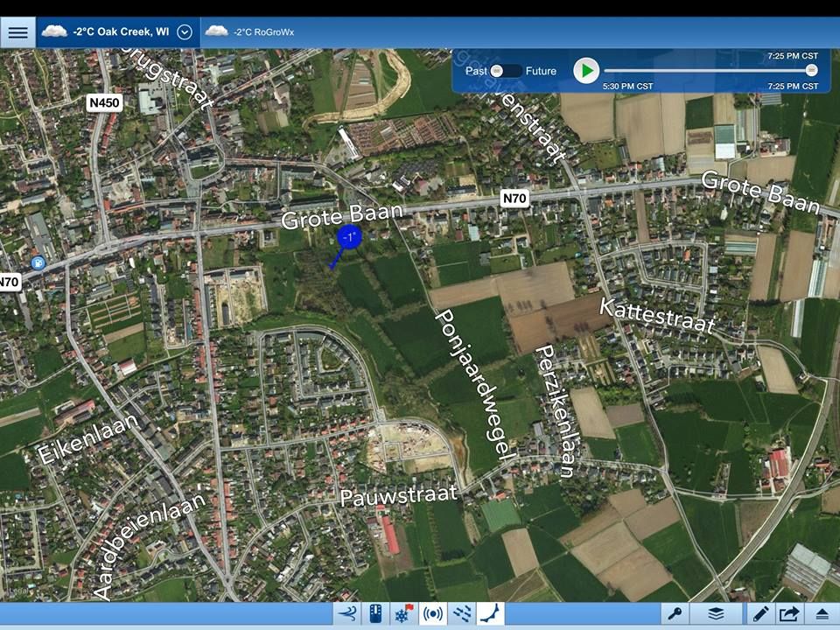
Task: Switch to the -2°C RoGroWx station tab
Action: pyautogui.click(x=250, y=32)
